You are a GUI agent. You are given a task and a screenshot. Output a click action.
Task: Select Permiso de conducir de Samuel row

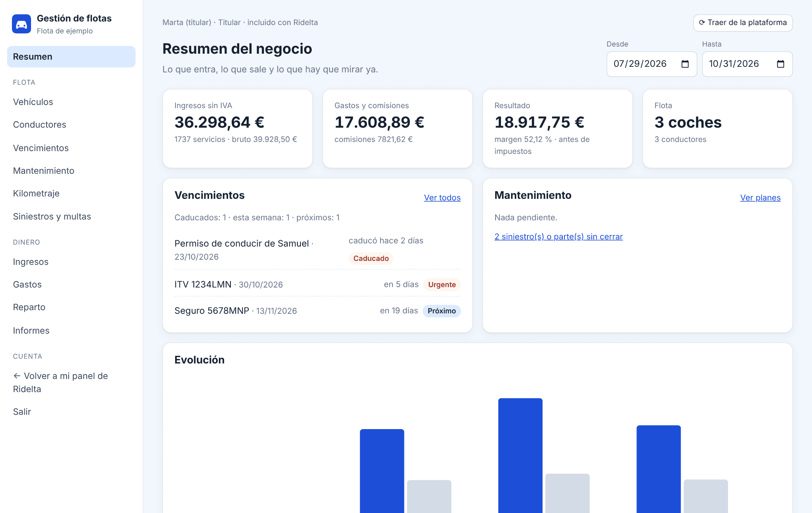(318, 250)
